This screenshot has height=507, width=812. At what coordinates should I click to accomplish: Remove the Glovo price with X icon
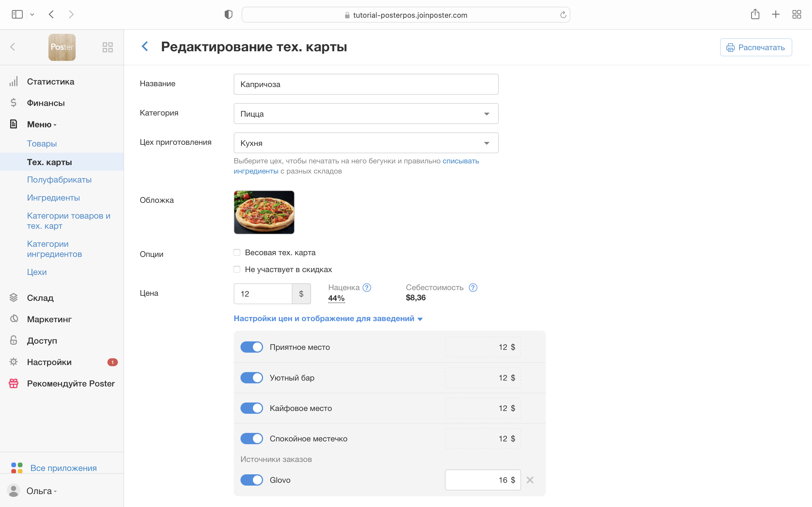click(530, 480)
